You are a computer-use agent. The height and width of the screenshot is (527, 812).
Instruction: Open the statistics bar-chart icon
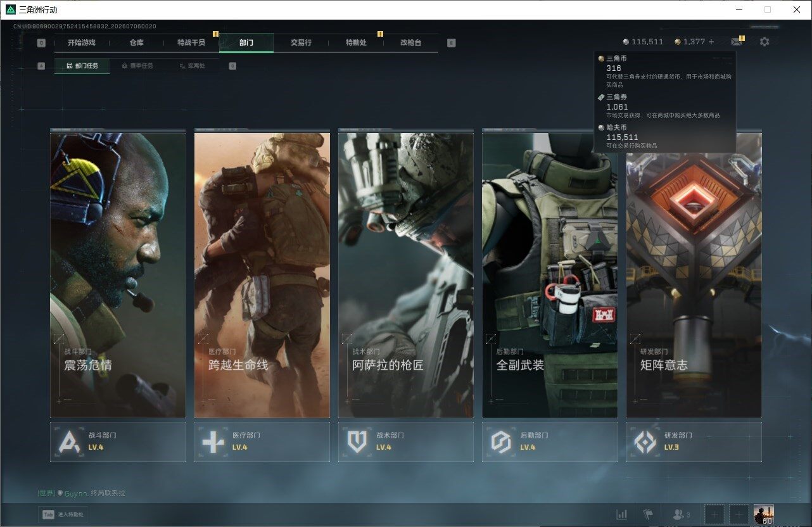click(622, 514)
